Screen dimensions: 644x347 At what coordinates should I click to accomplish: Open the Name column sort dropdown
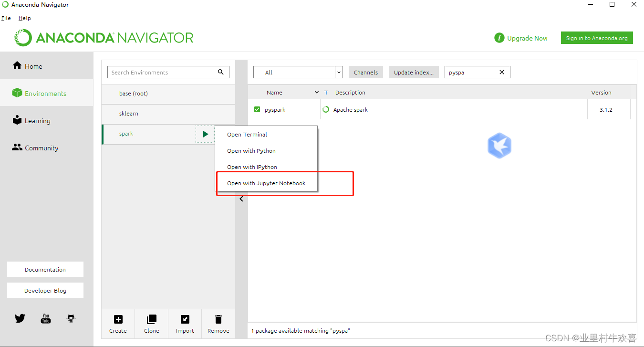(317, 93)
